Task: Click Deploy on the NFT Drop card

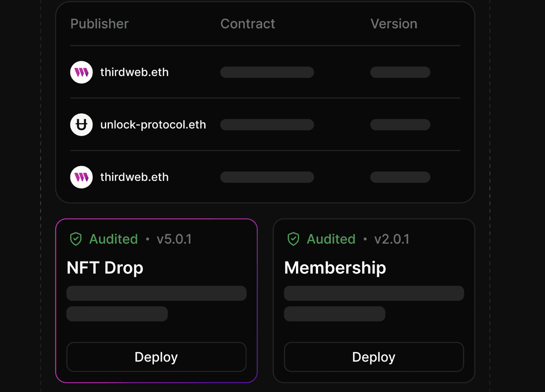Action: pos(156,357)
